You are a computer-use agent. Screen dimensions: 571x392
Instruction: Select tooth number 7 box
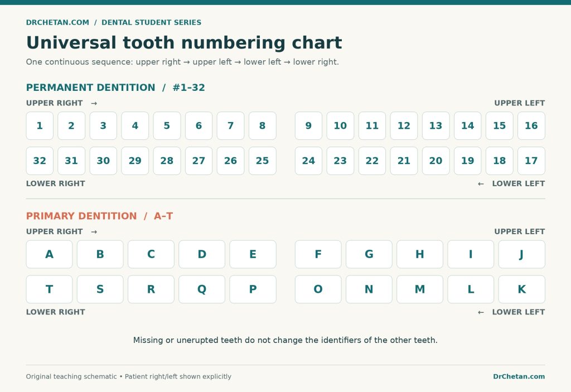tap(230, 125)
